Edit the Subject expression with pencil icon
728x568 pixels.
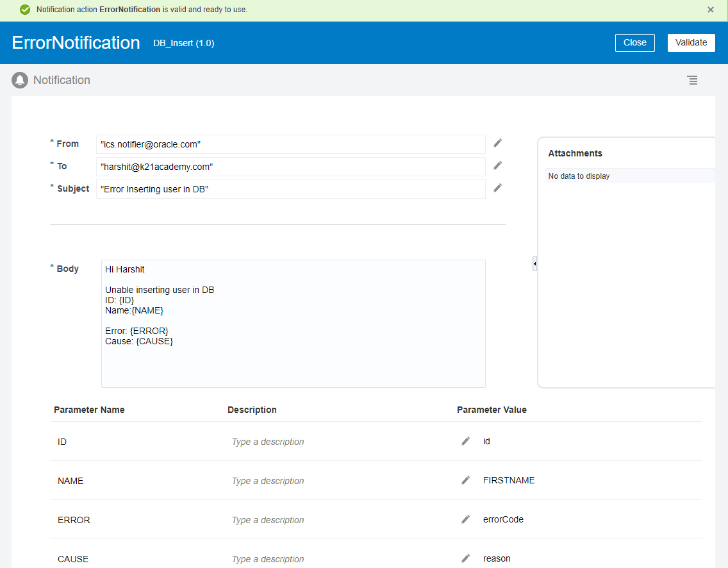point(497,188)
